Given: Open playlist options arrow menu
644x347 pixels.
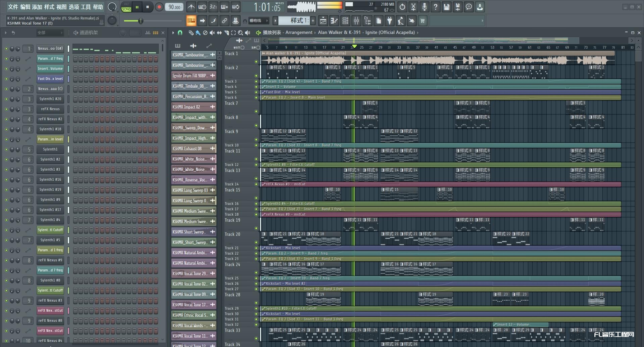Looking at the screenshot, I should pos(173,33).
